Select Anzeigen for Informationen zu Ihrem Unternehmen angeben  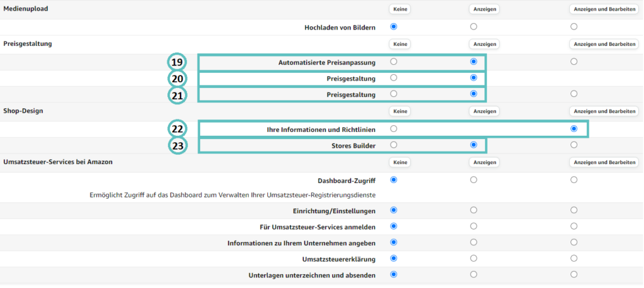(474, 242)
